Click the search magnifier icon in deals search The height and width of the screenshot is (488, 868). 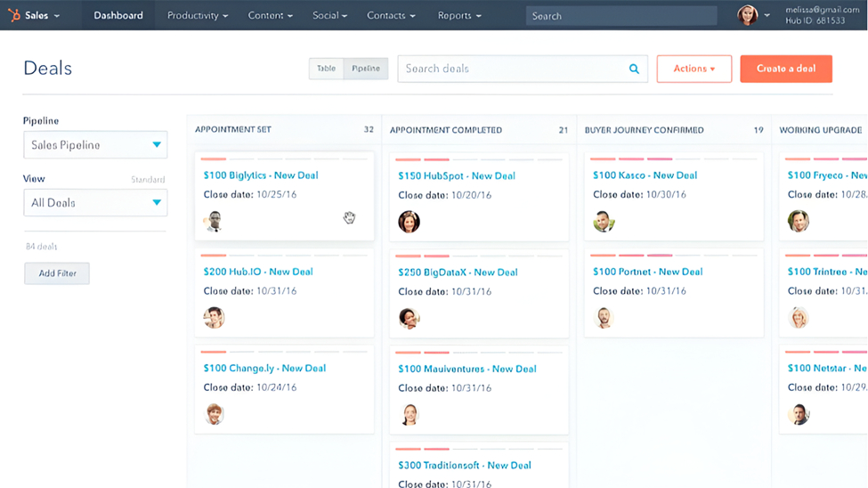[x=634, y=69]
